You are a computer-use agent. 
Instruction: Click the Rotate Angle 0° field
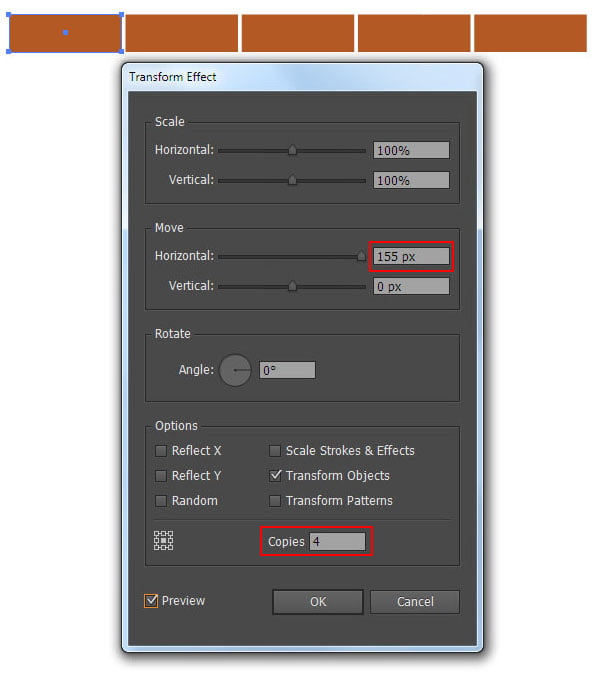(287, 370)
